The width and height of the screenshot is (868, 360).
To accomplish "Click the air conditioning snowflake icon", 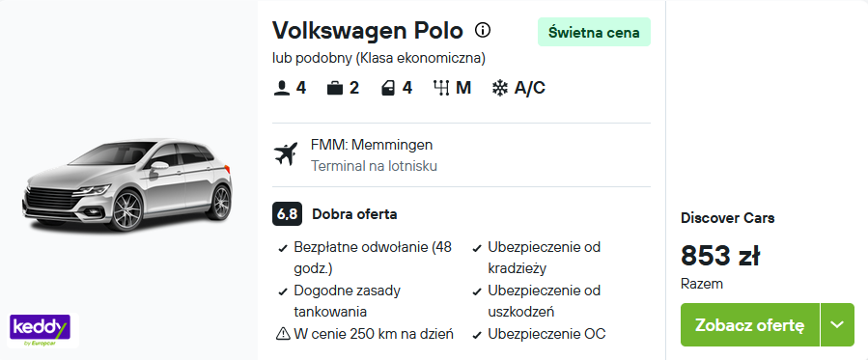I will tap(500, 88).
